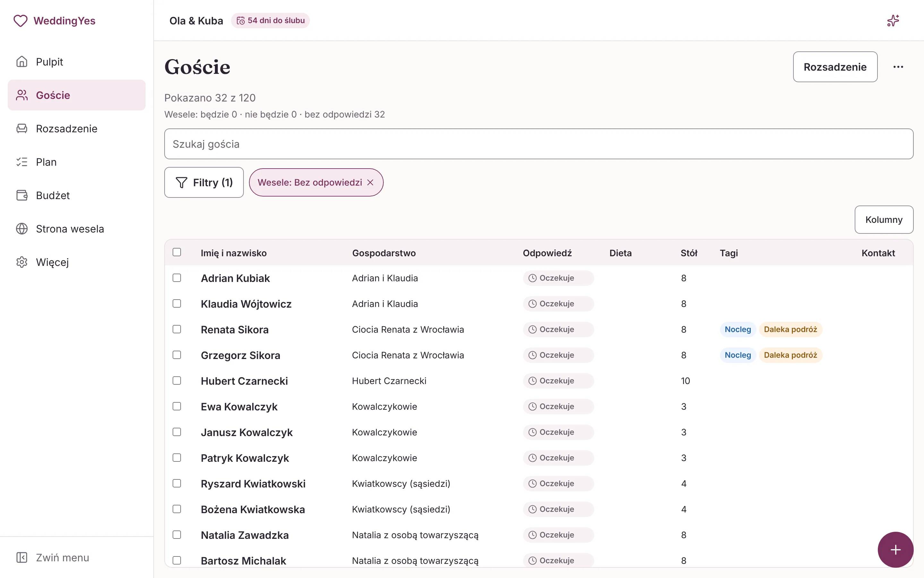924x578 pixels.
Task: Open guest Janusz Kowalczyk
Action: tap(247, 432)
